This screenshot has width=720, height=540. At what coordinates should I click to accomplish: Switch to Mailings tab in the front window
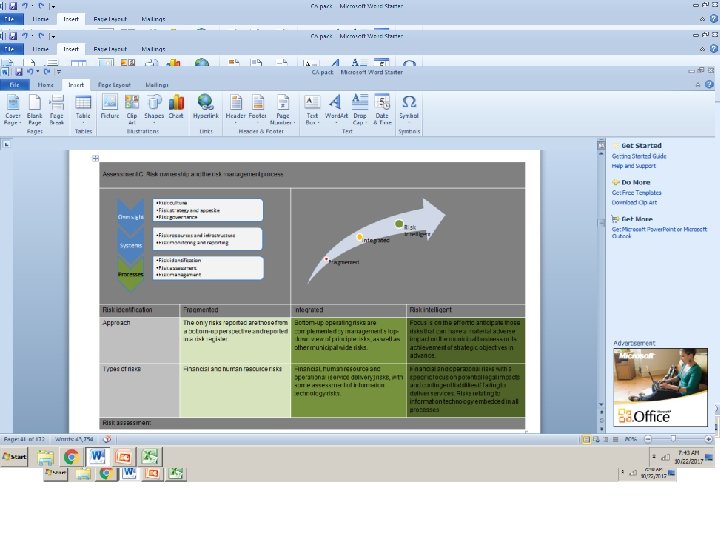click(x=157, y=84)
